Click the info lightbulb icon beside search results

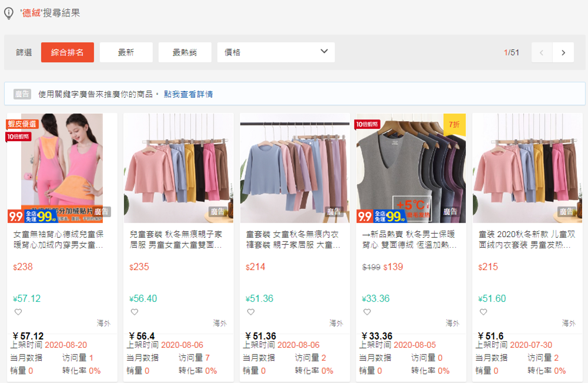[9, 13]
